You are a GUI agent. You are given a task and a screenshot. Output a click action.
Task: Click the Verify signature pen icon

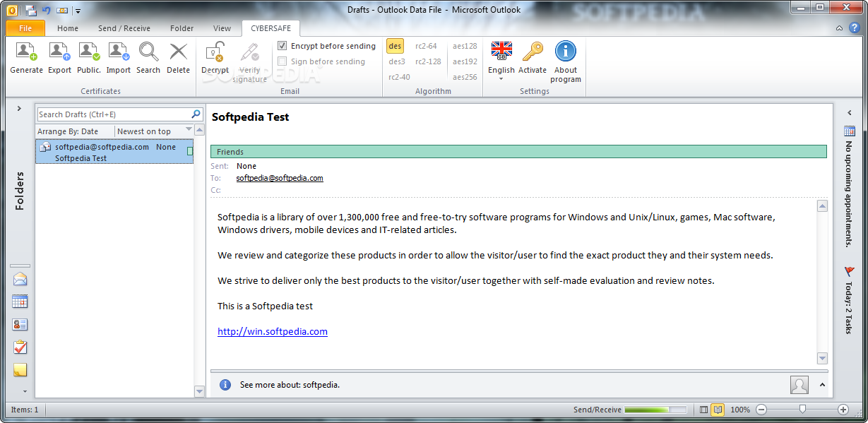point(249,52)
